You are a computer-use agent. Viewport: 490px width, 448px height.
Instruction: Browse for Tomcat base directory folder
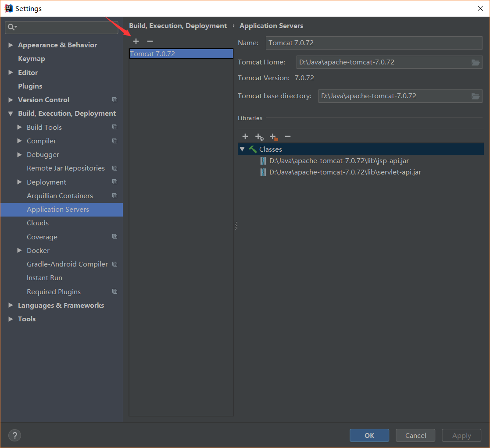point(476,96)
